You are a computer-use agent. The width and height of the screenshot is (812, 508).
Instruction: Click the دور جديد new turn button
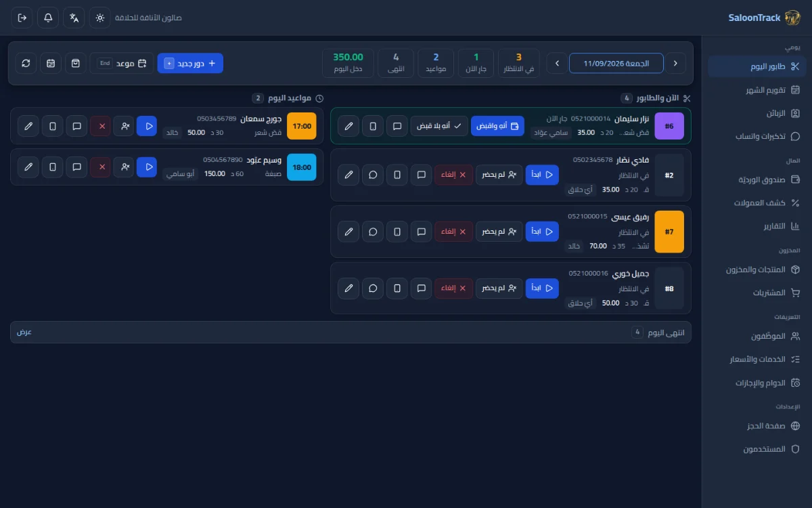coord(190,63)
